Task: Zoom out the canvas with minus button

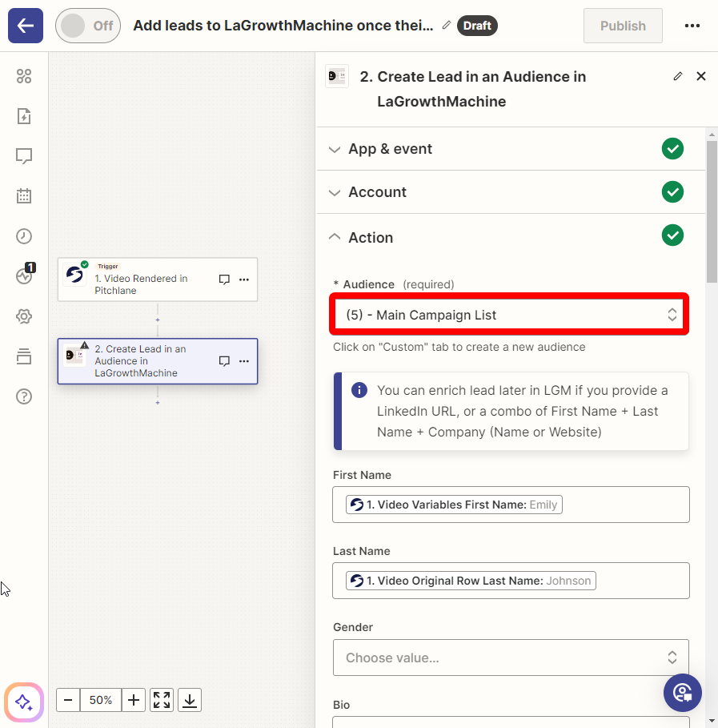Action: click(68, 700)
